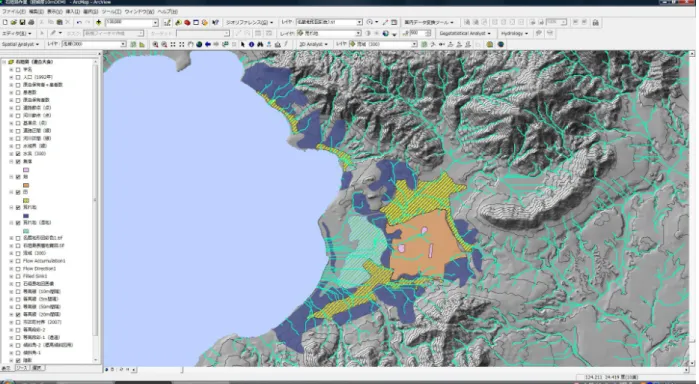Enable the Flow Direction1 layer checkbox
Screen dimensions: 699x384
[18, 268]
